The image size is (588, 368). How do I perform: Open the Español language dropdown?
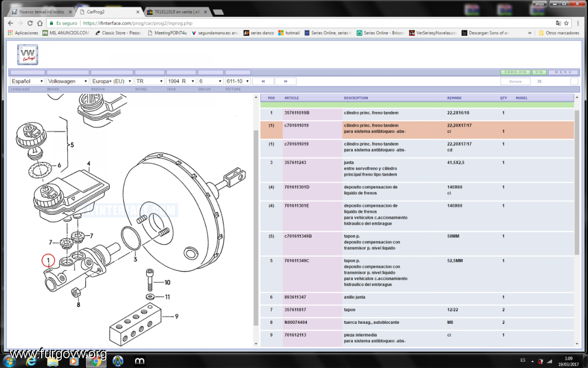click(27, 81)
